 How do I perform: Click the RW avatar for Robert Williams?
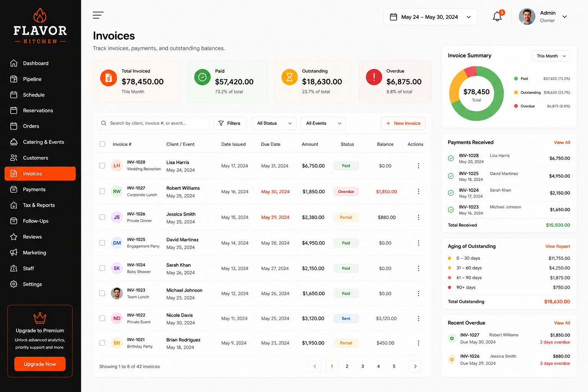(117, 191)
